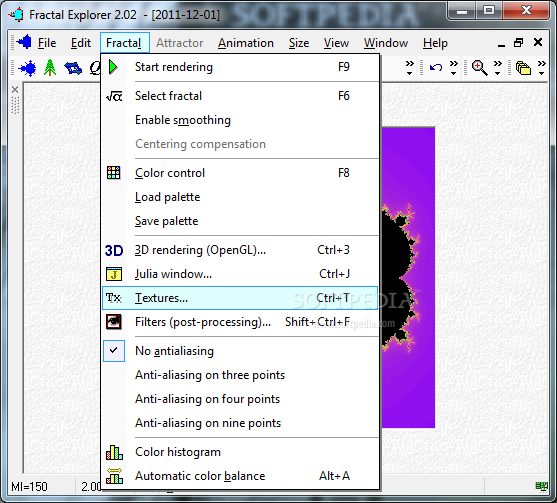The image size is (557, 503).
Task: Choose Start rendering menu entry
Action: [240, 67]
